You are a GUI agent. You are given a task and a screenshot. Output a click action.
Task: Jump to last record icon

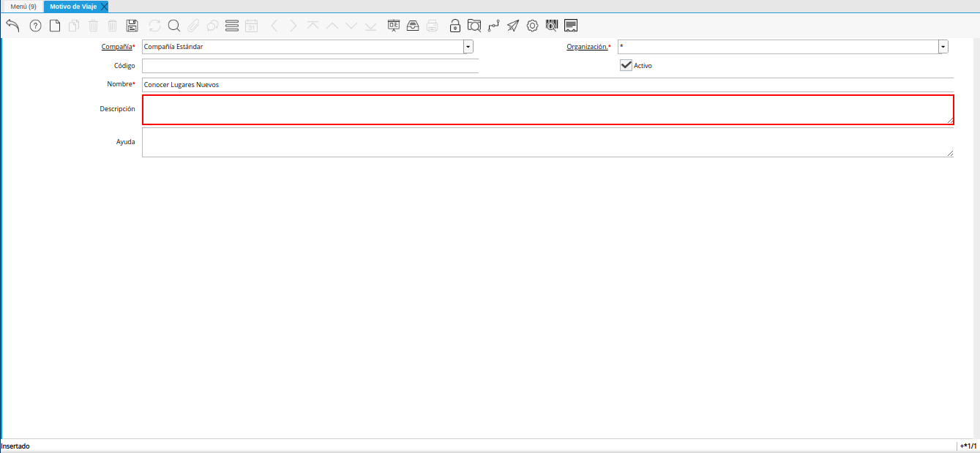pos(370,26)
